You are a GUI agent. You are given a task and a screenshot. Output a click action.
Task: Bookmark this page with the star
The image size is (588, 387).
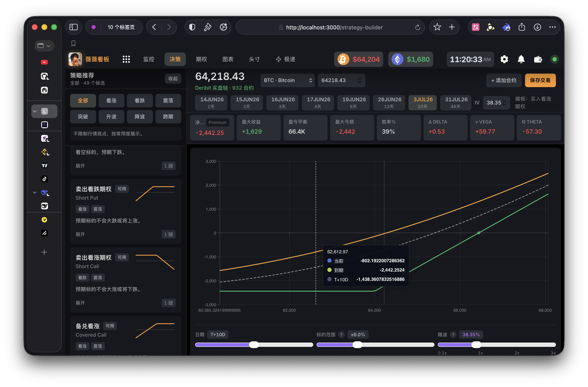click(x=437, y=27)
